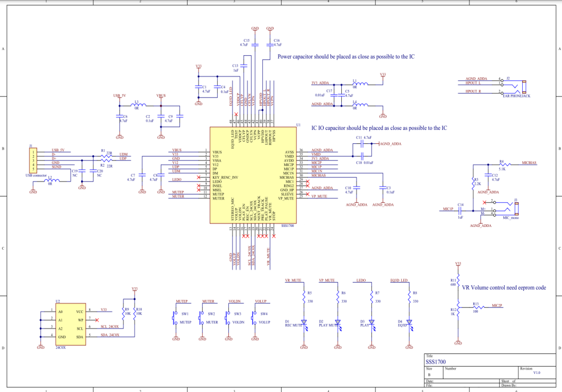Select inductor L4 0R symbol
562x392 pixels.
pyautogui.click(x=360, y=105)
